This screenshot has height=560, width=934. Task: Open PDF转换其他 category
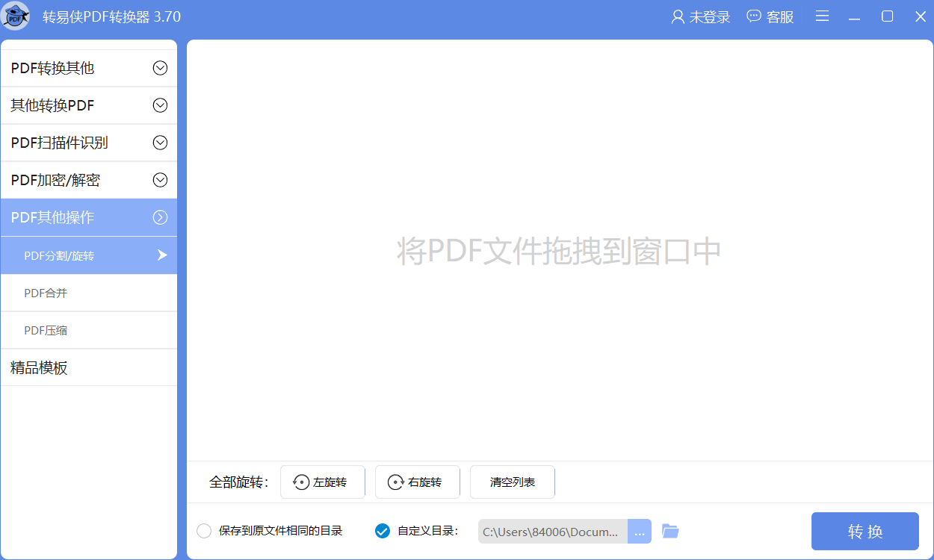tap(89, 68)
